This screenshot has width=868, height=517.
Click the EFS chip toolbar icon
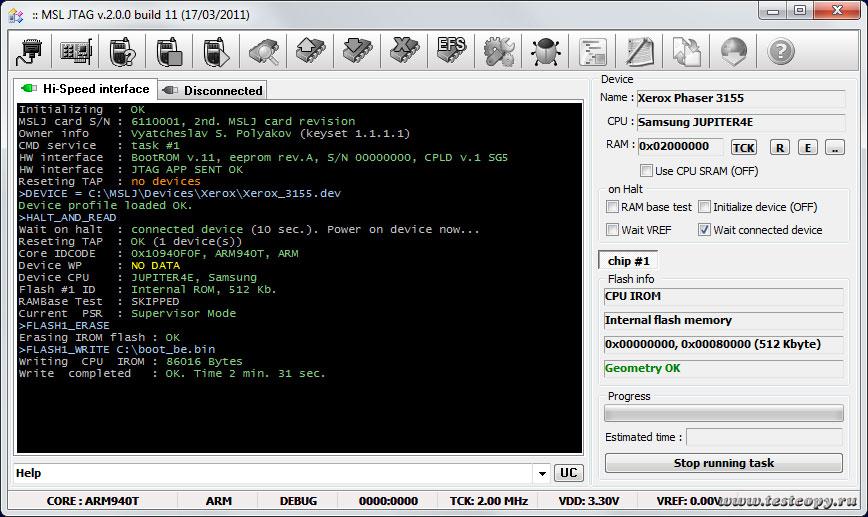[451, 50]
